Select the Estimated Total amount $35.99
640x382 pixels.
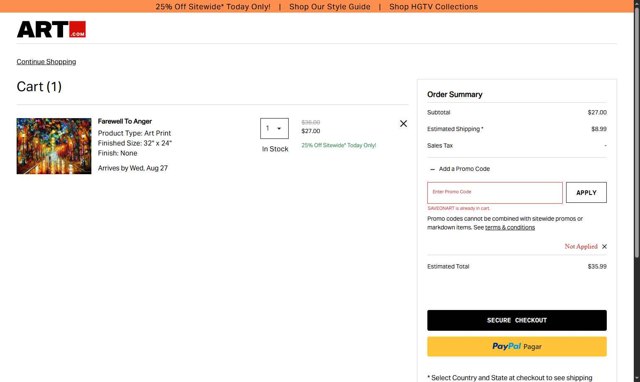[x=597, y=267]
